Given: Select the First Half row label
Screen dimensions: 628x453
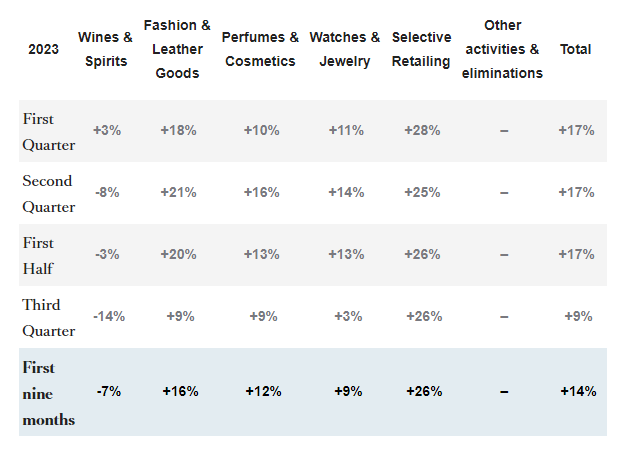Looking at the screenshot, I should [x=40, y=255].
